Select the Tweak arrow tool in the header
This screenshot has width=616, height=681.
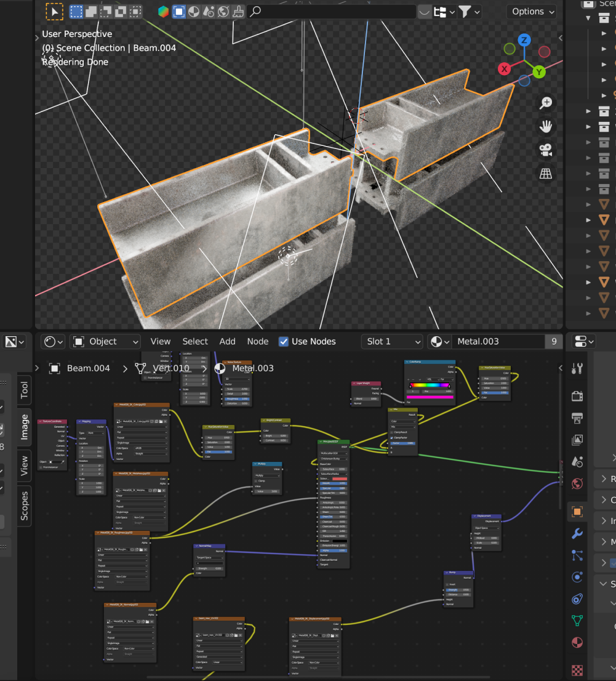(x=54, y=12)
